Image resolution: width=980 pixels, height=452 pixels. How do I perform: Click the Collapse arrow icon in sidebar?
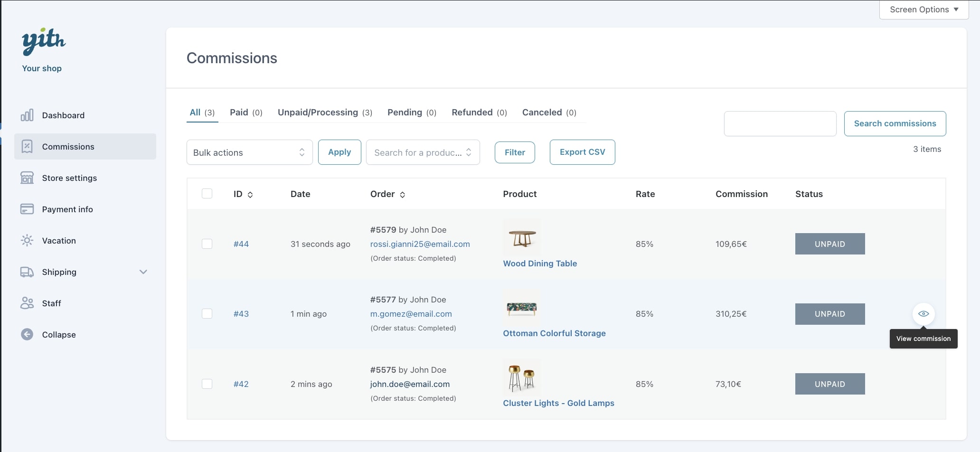27,335
